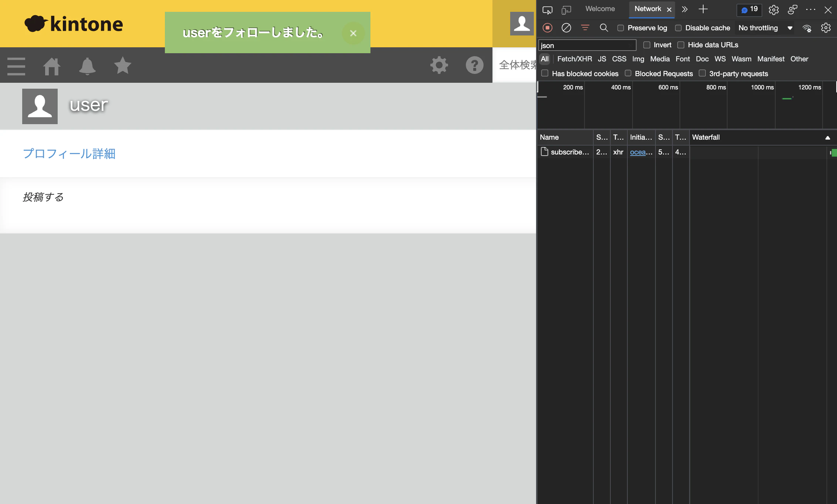
Task: Click the user profile picture
Action: point(40,106)
